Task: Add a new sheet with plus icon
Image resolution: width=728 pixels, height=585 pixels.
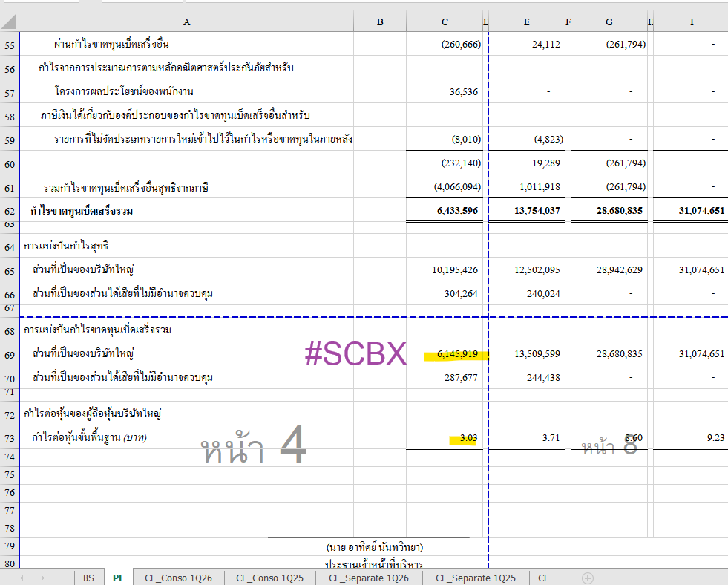Action: [x=587, y=578]
